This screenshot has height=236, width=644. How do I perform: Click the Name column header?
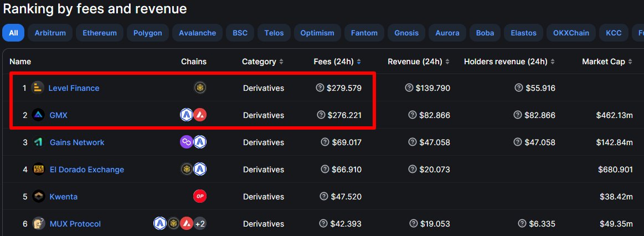(x=20, y=61)
